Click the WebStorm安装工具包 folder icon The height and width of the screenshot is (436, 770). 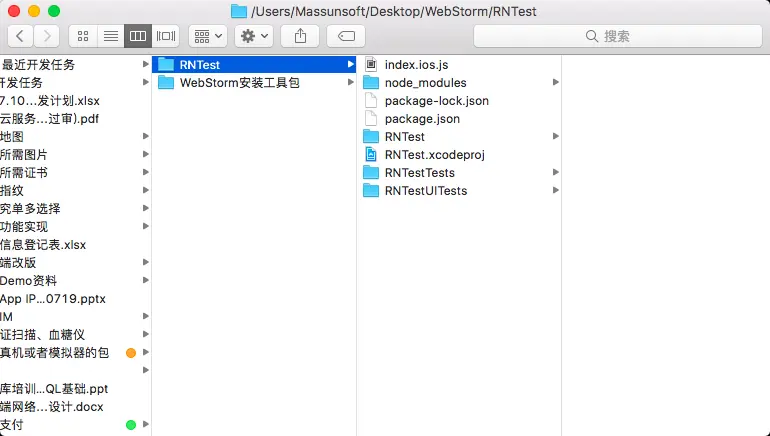[x=166, y=82]
